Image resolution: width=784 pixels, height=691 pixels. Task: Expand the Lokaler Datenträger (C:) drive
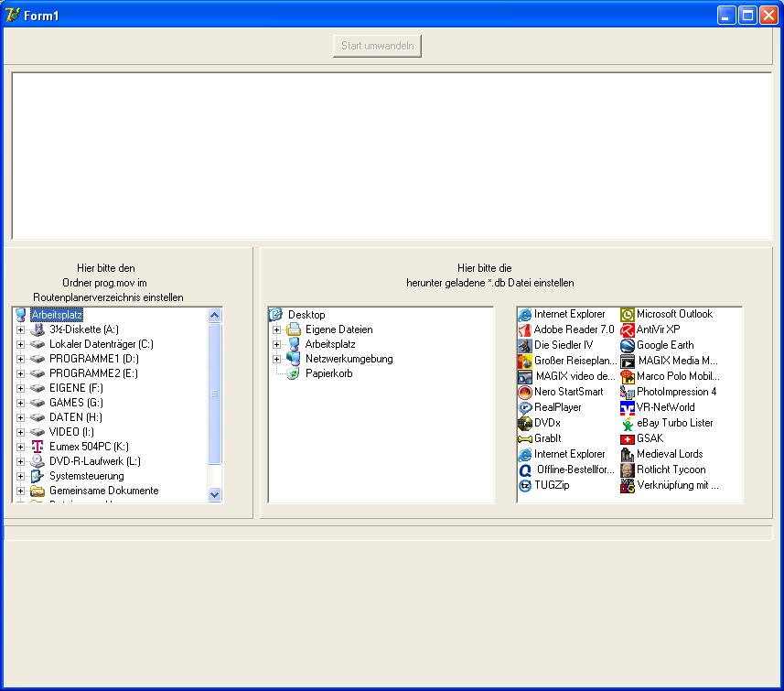(21, 344)
